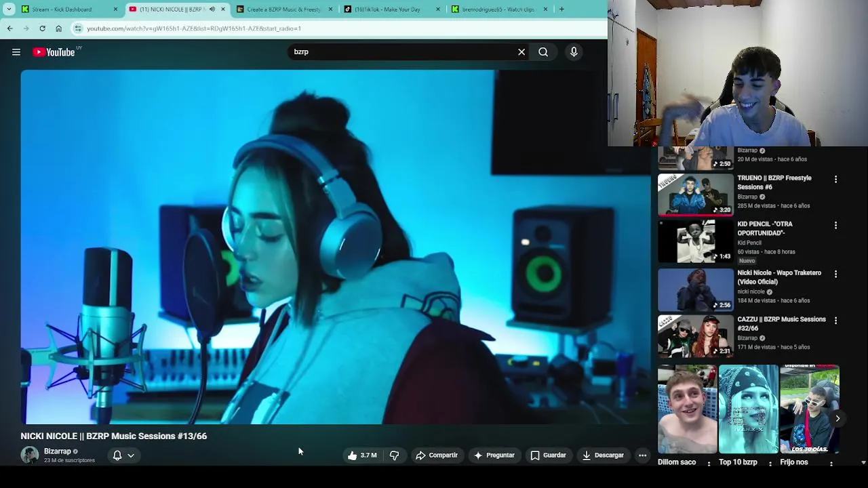Close the TikTok - Make Your Day tab
This screenshot has width=868, height=488.
tap(438, 9)
